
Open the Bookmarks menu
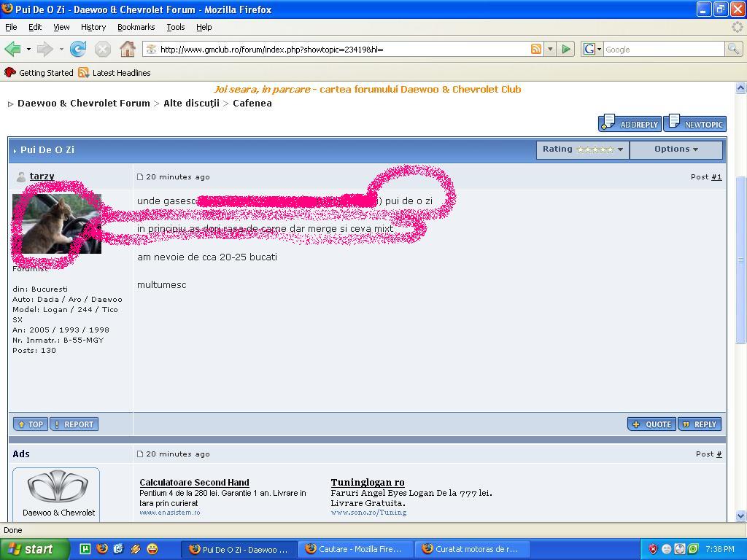click(x=136, y=27)
